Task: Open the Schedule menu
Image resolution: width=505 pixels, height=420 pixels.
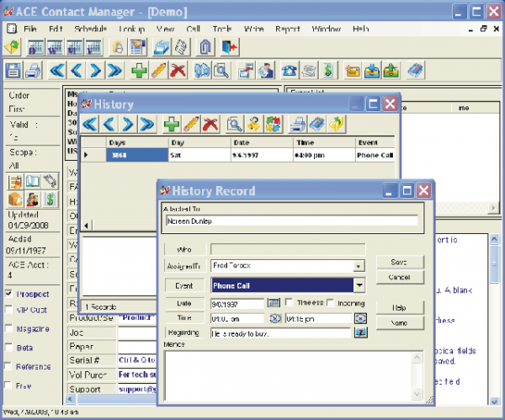Action: point(90,29)
